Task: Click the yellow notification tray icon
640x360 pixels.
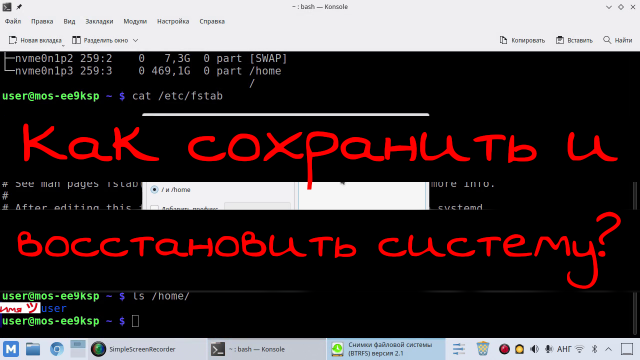Action: [x=519, y=349]
